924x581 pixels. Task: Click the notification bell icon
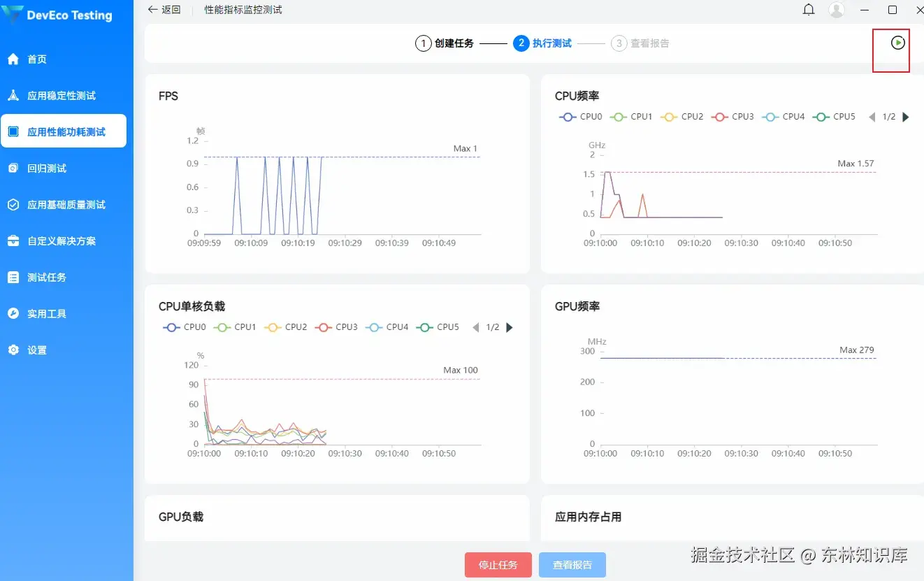click(x=809, y=10)
